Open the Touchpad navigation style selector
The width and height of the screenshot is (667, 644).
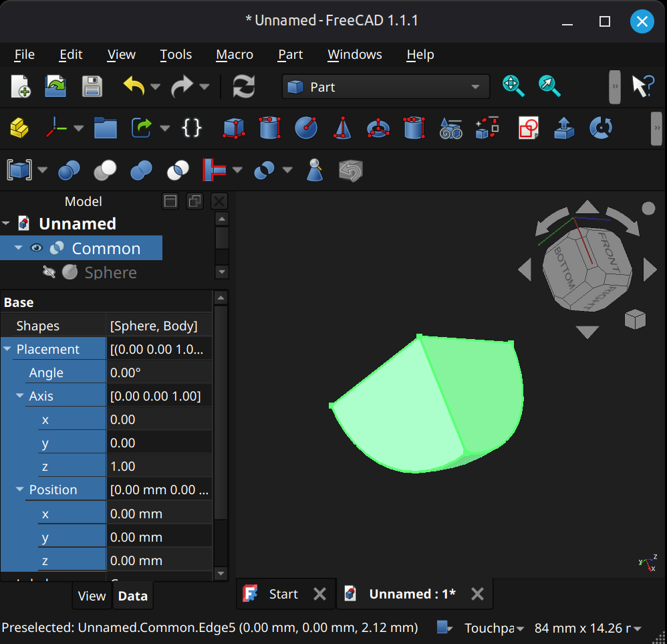pyautogui.click(x=494, y=628)
